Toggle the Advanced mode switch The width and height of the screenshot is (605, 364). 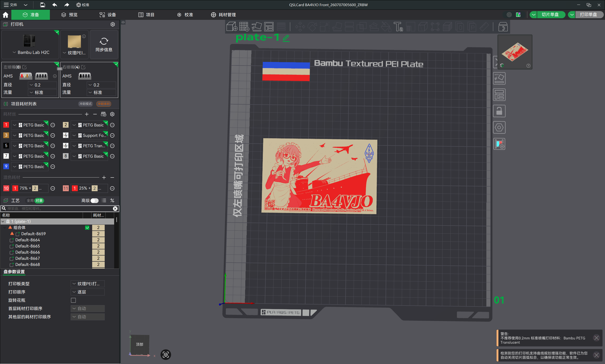[x=95, y=201]
